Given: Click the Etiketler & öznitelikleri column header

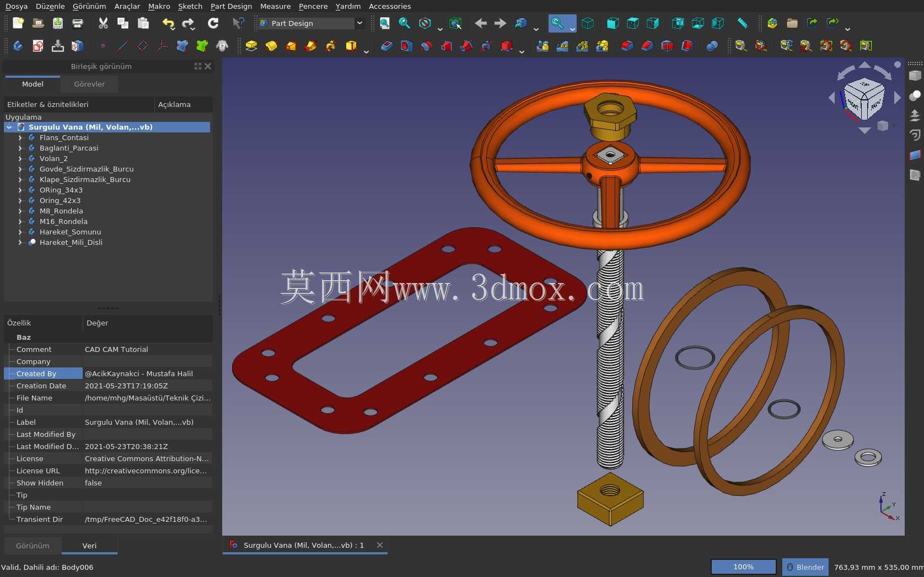Looking at the screenshot, I should (79, 104).
